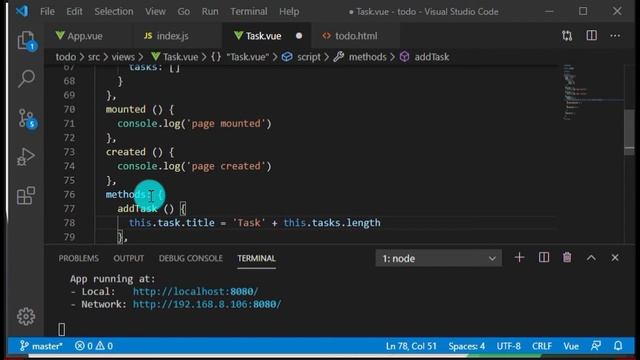Click unsaved dot on Task.vue tab
This screenshot has height=360, width=640.
(299, 36)
